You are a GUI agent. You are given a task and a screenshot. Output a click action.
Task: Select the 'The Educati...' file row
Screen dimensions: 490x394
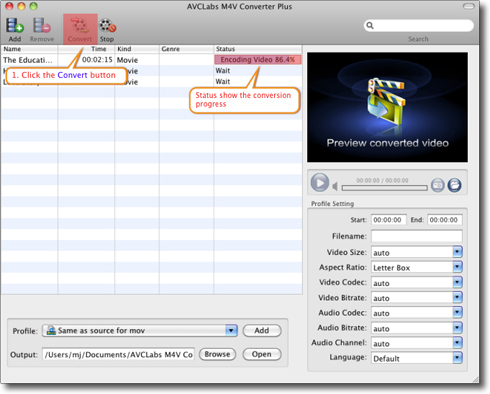click(x=152, y=60)
